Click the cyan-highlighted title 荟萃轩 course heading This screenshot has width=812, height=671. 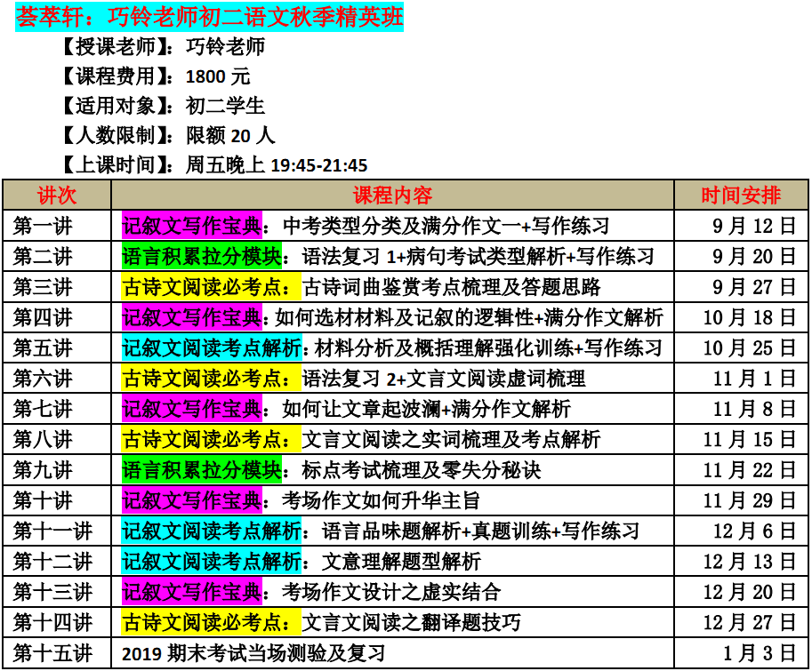click(209, 17)
